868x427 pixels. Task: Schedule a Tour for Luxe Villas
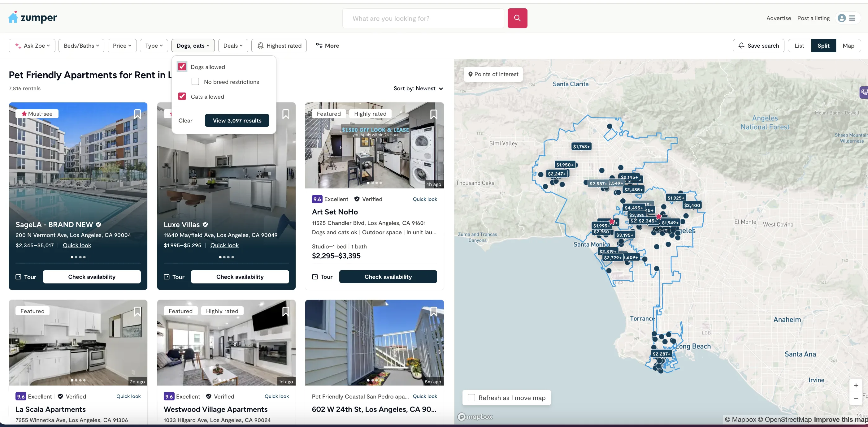(x=174, y=277)
